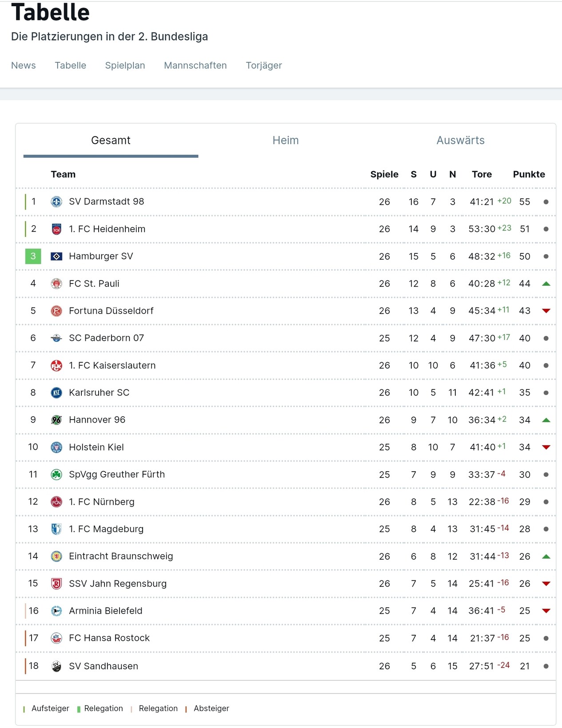
Task: Select the Gesamt table tab
Action: tap(111, 140)
